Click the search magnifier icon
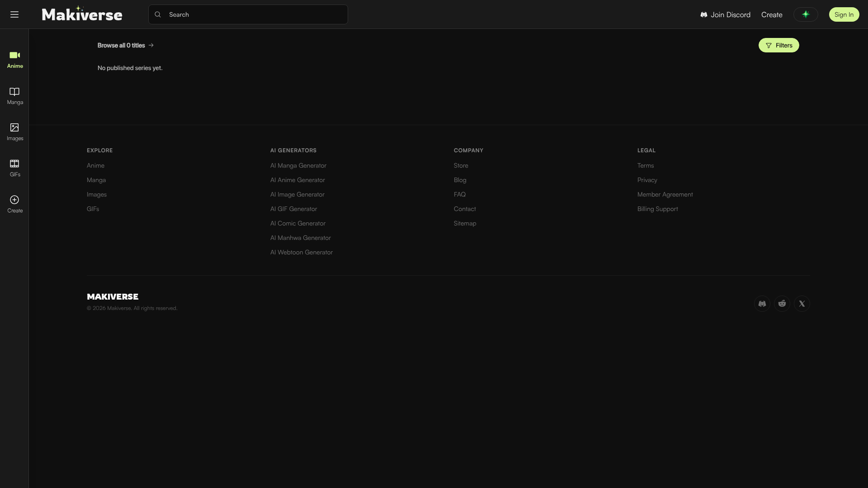Image resolution: width=868 pixels, height=488 pixels. point(158,14)
